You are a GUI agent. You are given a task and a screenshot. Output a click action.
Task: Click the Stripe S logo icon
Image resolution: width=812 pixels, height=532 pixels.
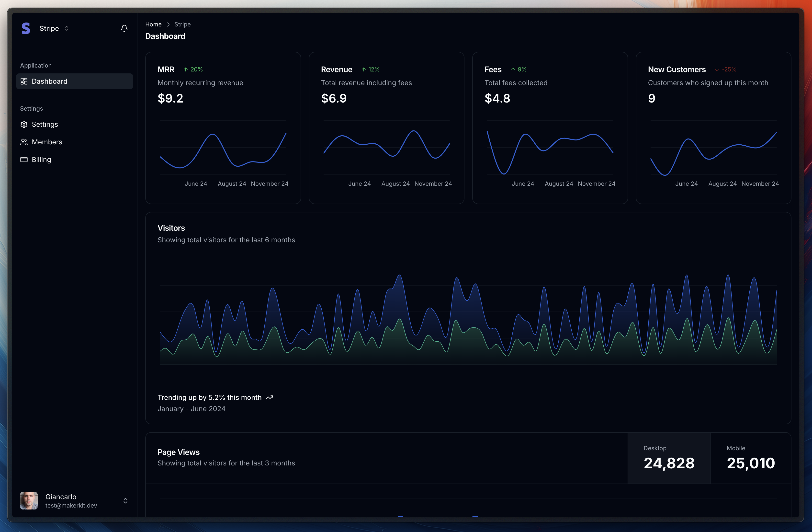click(x=26, y=28)
